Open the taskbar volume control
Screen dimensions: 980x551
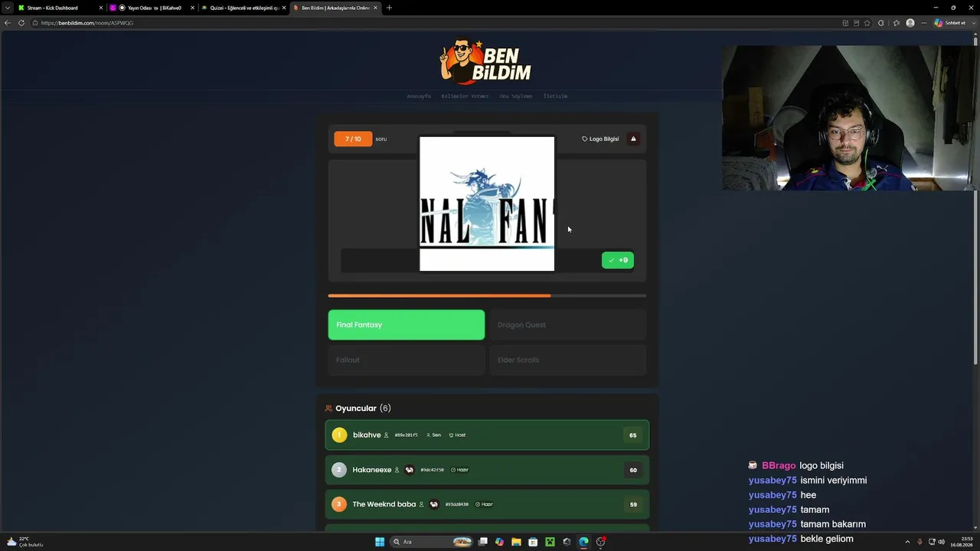pyautogui.click(x=941, y=542)
